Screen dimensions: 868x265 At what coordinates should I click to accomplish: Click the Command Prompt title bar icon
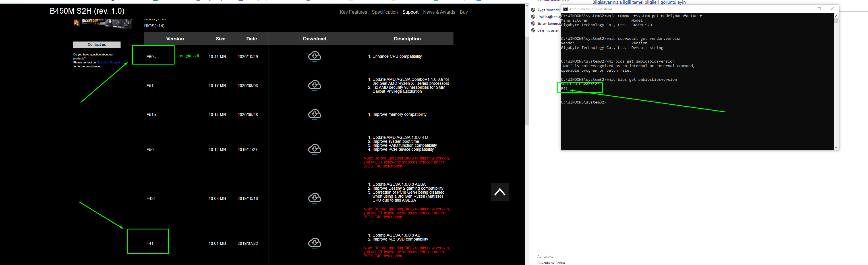click(565, 9)
